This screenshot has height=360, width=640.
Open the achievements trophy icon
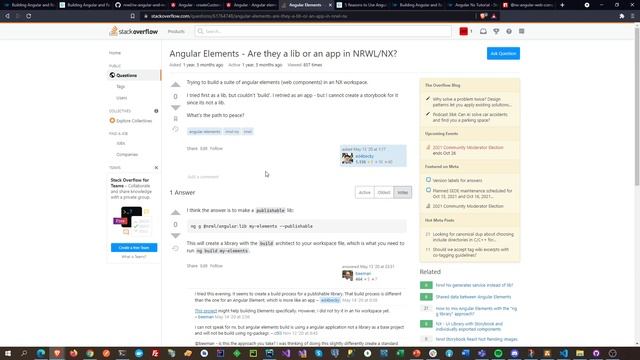tap(496, 31)
